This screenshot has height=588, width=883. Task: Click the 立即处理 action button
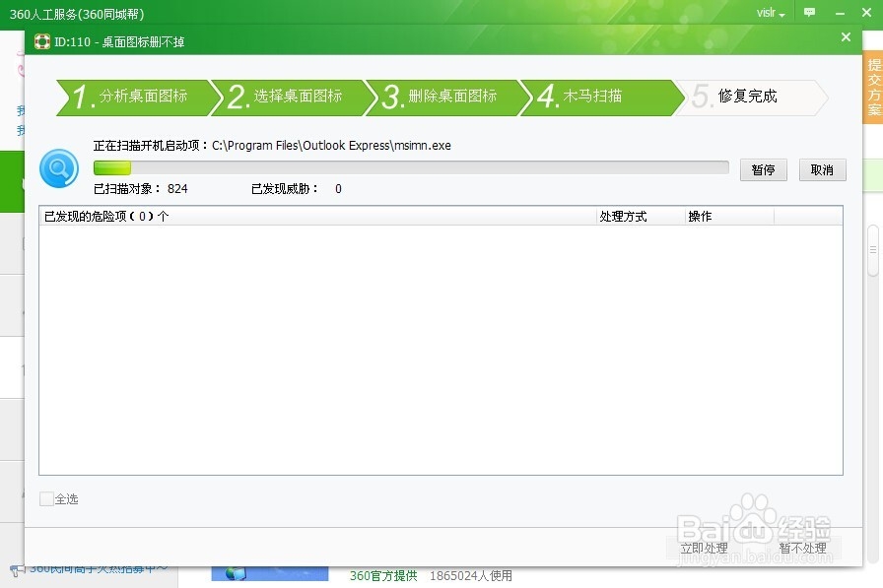point(707,548)
